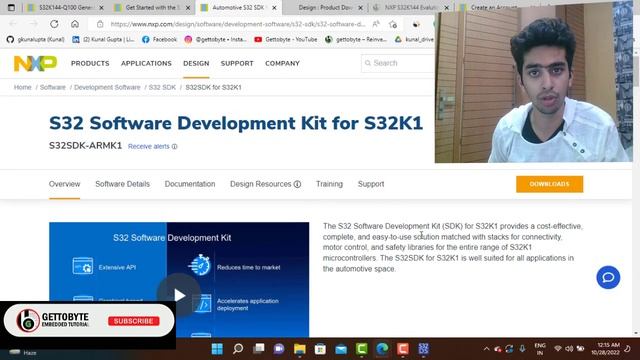Open the live chat bubble

click(608, 278)
